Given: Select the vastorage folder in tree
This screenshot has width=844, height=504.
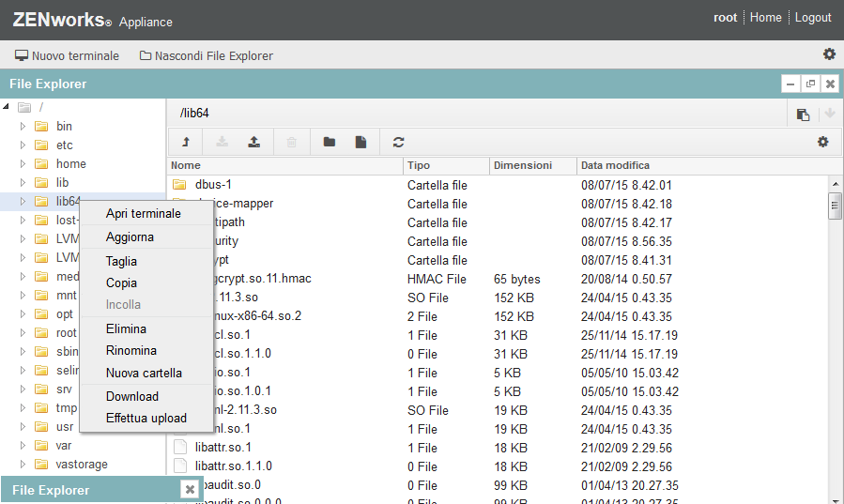Looking at the screenshot, I should 82,465.
